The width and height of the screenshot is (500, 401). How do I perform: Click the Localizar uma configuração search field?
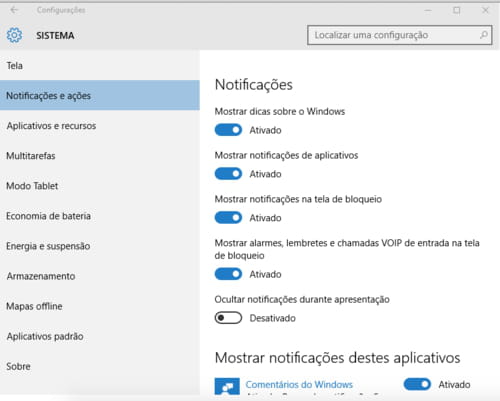[399, 35]
